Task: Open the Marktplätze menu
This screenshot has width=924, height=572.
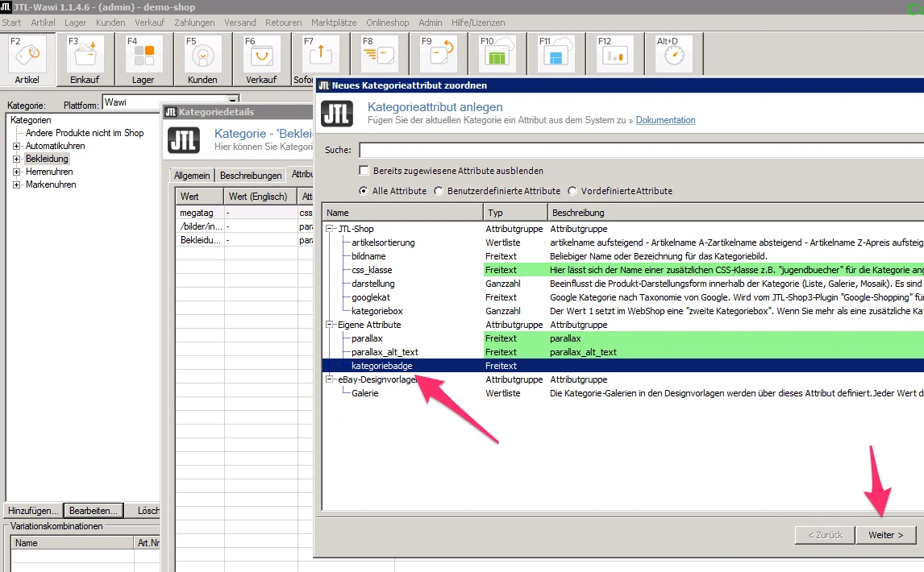Action: coord(334,23)
